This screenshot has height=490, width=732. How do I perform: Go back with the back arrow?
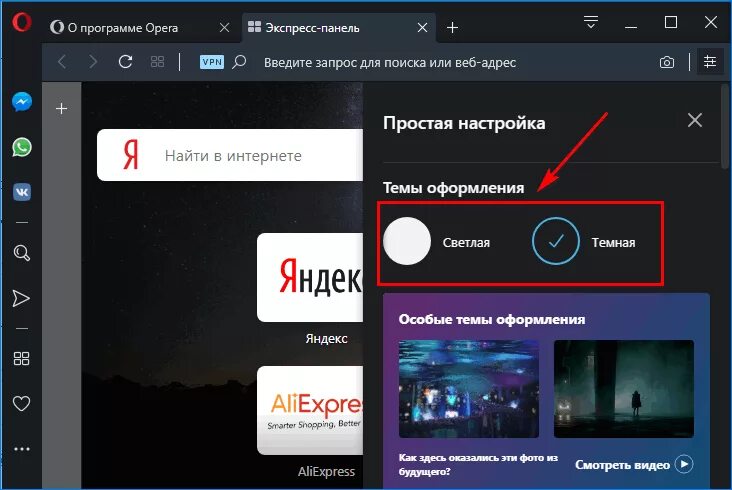(62, 62)
